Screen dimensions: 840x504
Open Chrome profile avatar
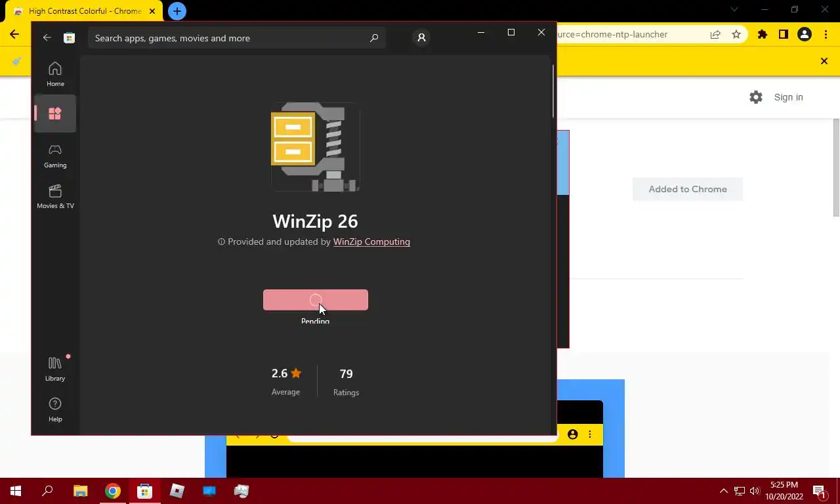click(x=805, y=34)
